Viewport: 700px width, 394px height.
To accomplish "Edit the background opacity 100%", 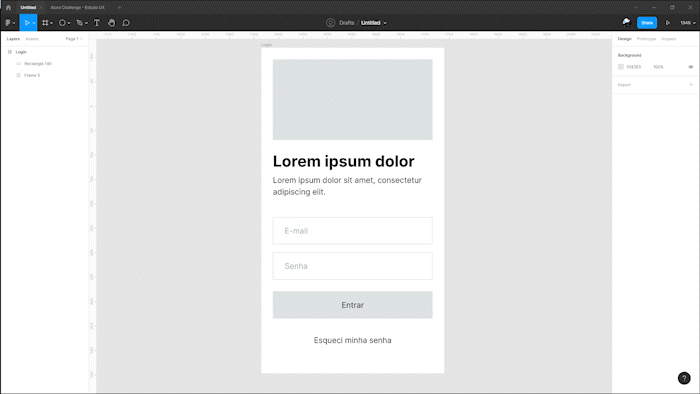I will pyautogui.click(x=658, y=67).
